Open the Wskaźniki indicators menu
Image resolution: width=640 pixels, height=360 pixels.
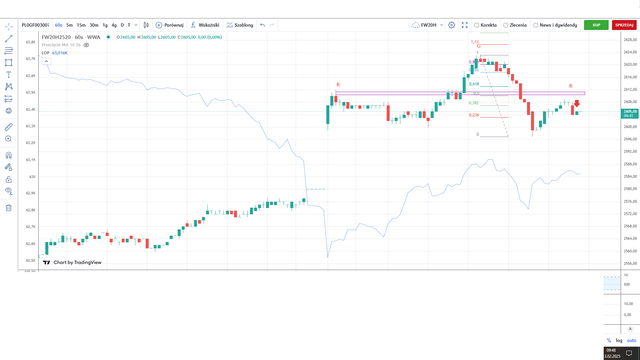[x=205, y=25]
